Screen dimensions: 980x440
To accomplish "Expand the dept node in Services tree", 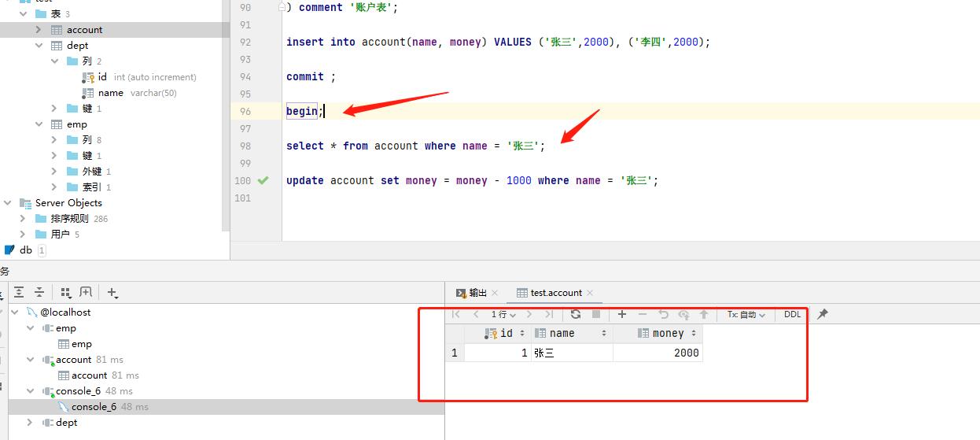I will [x=31, y=423].
